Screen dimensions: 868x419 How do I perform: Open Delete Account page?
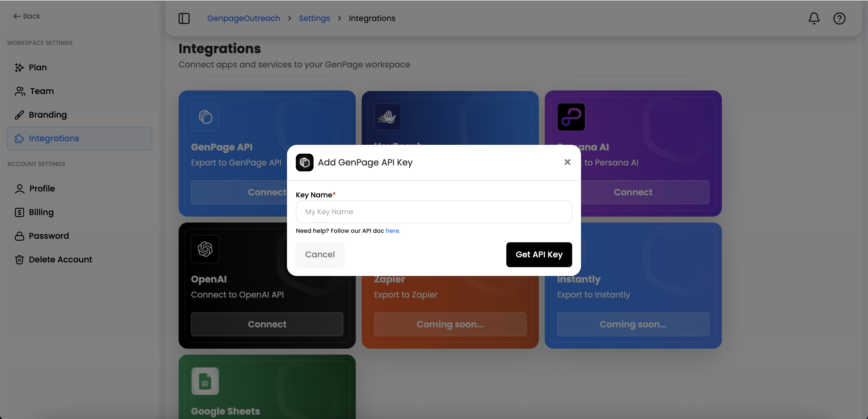point(80,259)
